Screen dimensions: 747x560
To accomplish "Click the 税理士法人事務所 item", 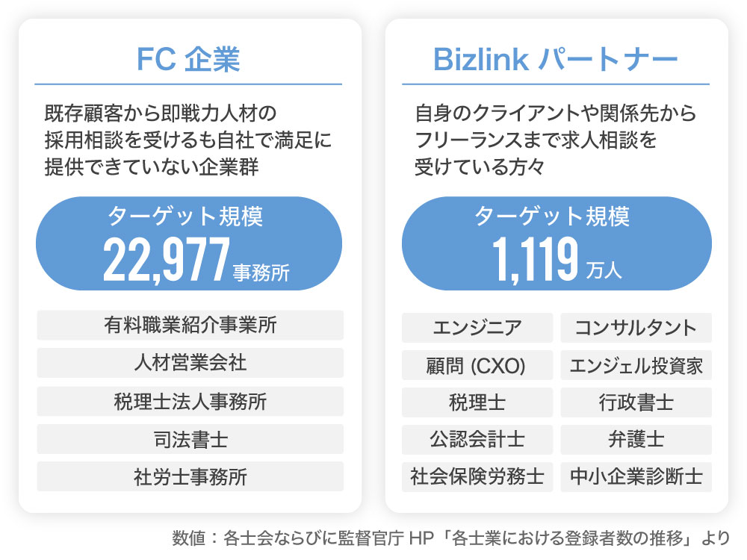I will 190,401.
